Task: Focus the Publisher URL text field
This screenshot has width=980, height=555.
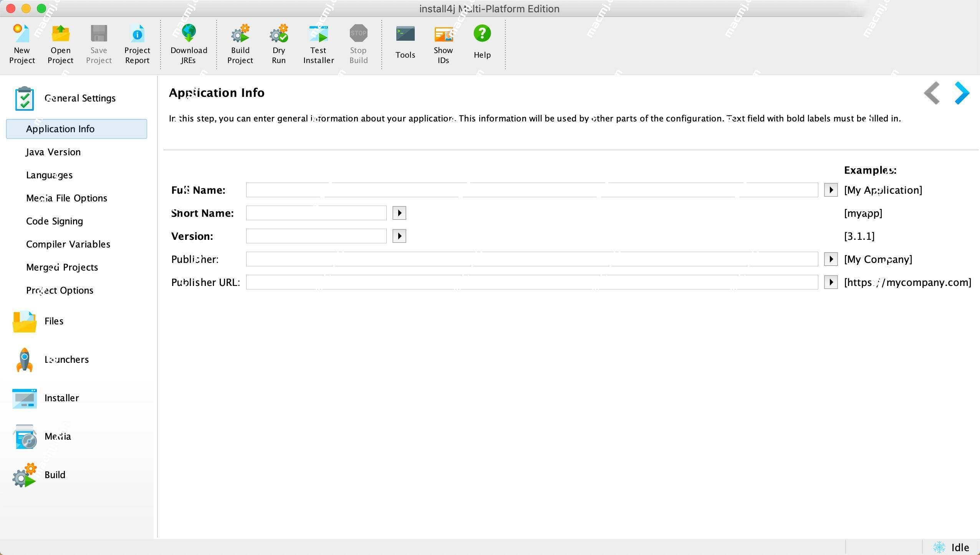Action: [532, 282]
